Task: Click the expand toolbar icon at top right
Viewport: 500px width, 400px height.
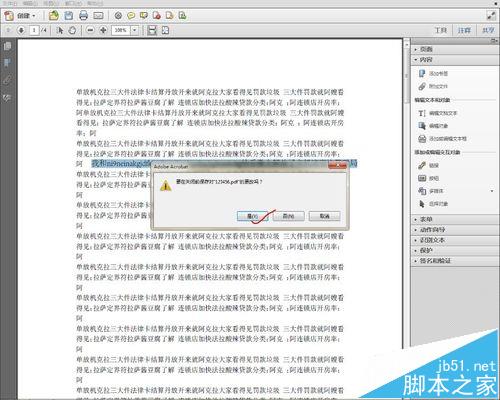Action: pyautogui.click(x=491, y=15)
